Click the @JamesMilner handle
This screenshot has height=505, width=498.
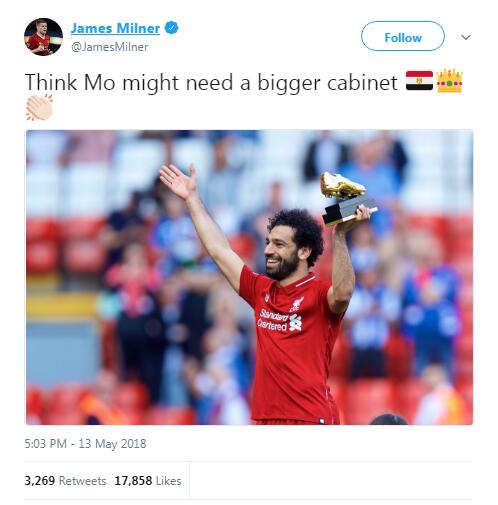110,47
